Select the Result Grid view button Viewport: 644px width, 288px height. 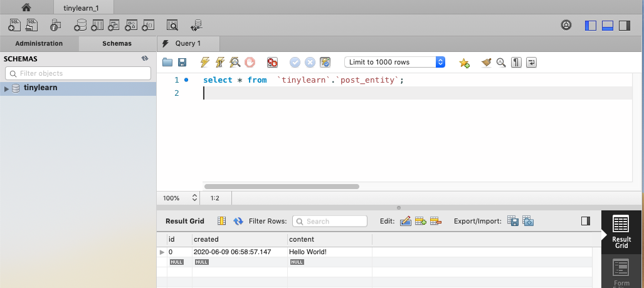point(621,232)
